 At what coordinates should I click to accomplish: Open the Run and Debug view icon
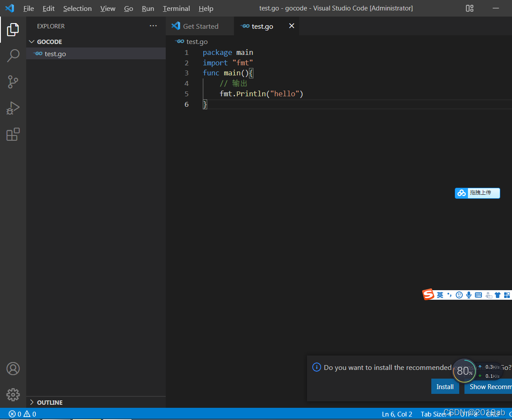tap(13, 108)
